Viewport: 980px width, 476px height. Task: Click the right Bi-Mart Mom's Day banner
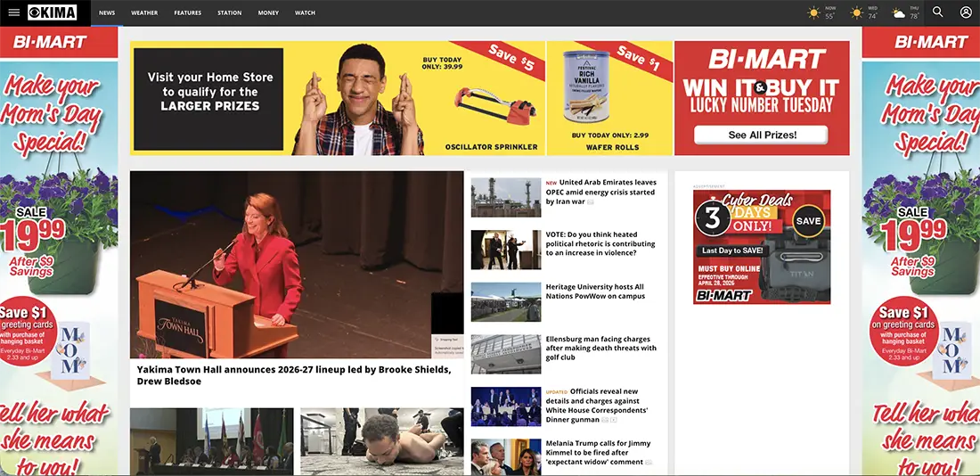[920, 250]
